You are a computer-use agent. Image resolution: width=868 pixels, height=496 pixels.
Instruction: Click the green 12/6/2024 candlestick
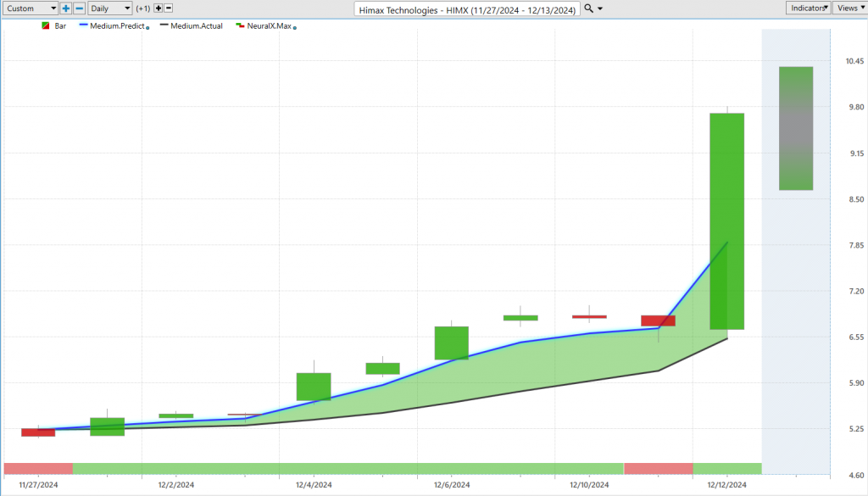452,343
